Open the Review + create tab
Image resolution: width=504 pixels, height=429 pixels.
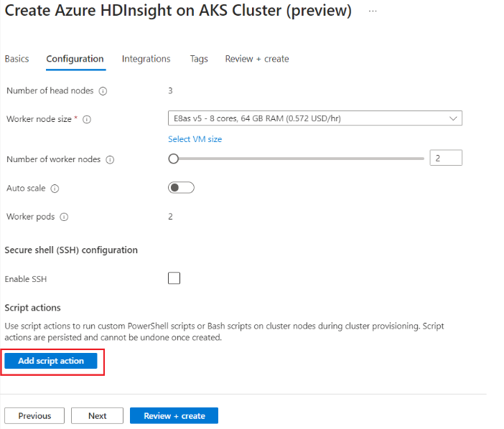pos(257,59)
